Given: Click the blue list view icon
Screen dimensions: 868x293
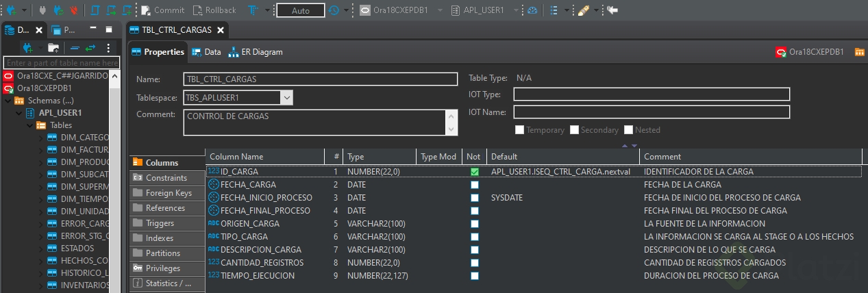Looking at the screenshot, I should tap(554, 10).
